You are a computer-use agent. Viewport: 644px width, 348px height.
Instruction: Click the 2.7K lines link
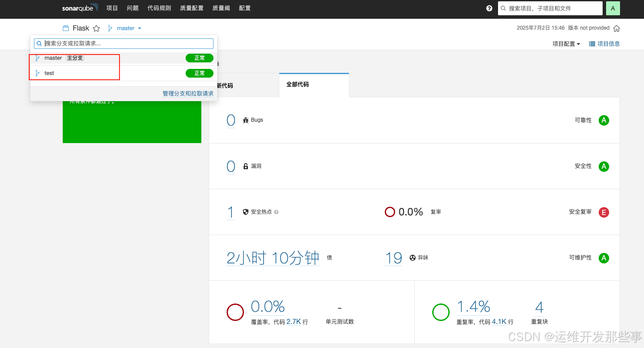pyautogui.click(x=294, y=322)
